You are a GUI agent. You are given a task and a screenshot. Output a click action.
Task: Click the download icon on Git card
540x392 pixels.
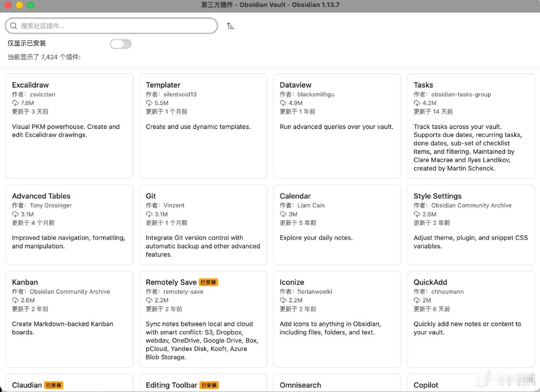[149, 214]
